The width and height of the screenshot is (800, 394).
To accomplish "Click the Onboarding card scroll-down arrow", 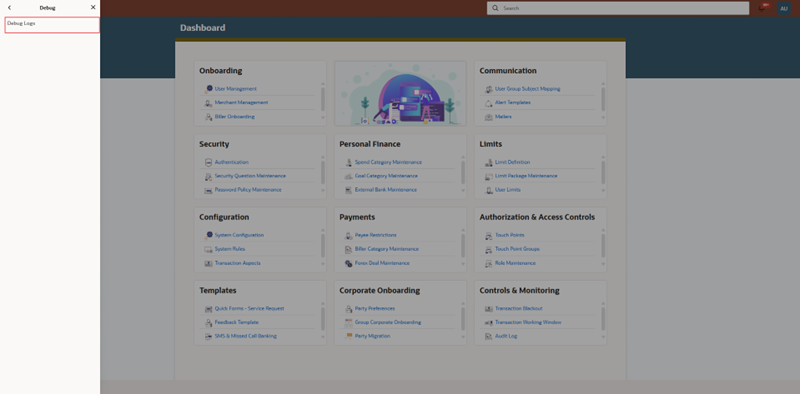I will click(322, 117).
